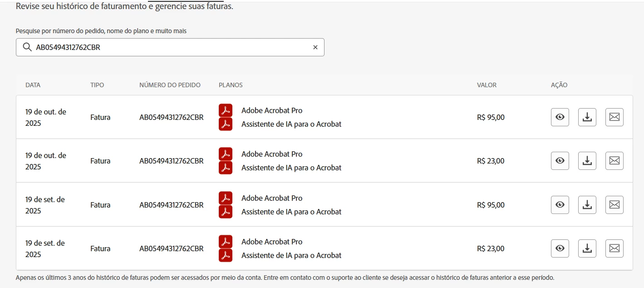
Task: Download the R$ 23,00 invoice from 19 de out.
Action: coord(587,161)
